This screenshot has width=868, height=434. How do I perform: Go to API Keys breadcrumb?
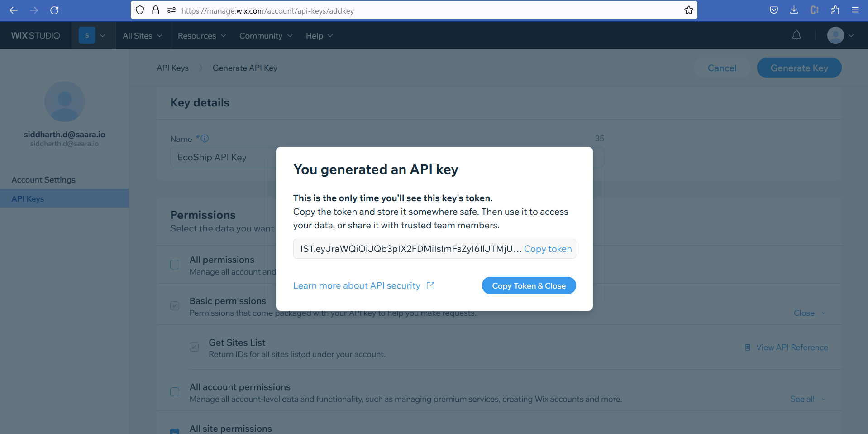(x=172, y=68)
